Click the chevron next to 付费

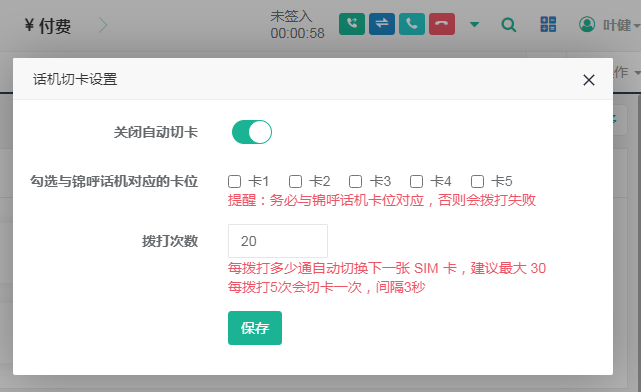pyautogui.click(x=103, y=25)
